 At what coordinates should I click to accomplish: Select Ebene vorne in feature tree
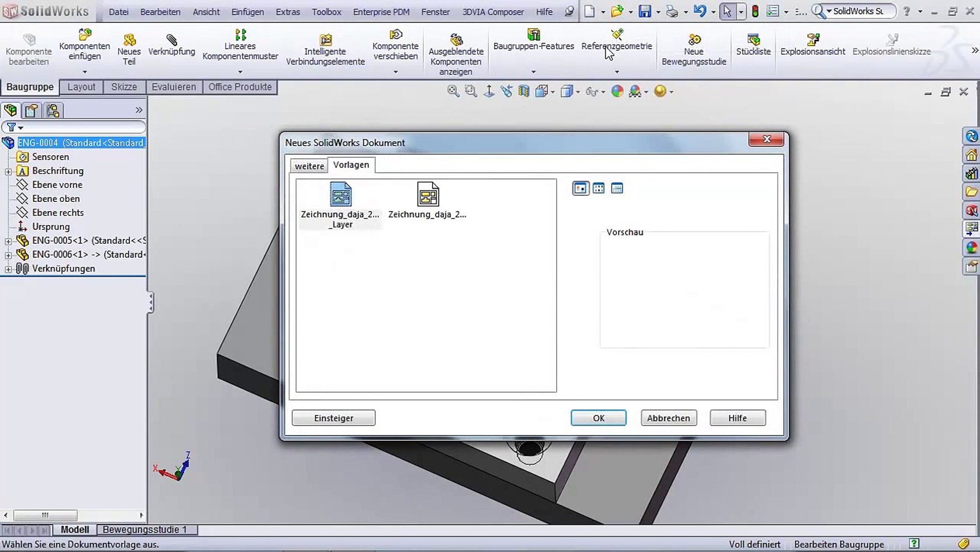(x=57, y=185)
